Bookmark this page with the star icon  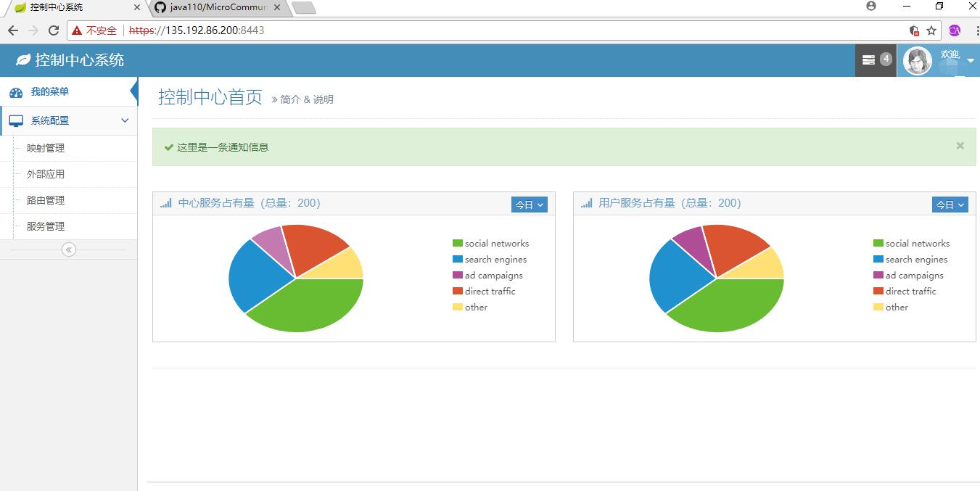click(931, 30)
